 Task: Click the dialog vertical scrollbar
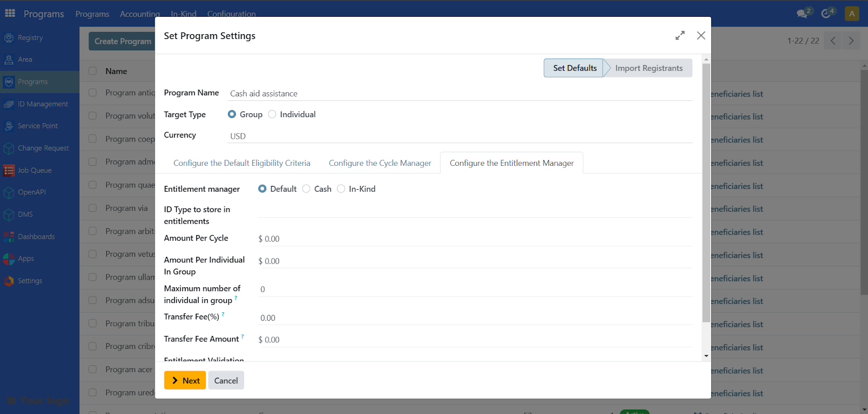[x=706, y=193]
